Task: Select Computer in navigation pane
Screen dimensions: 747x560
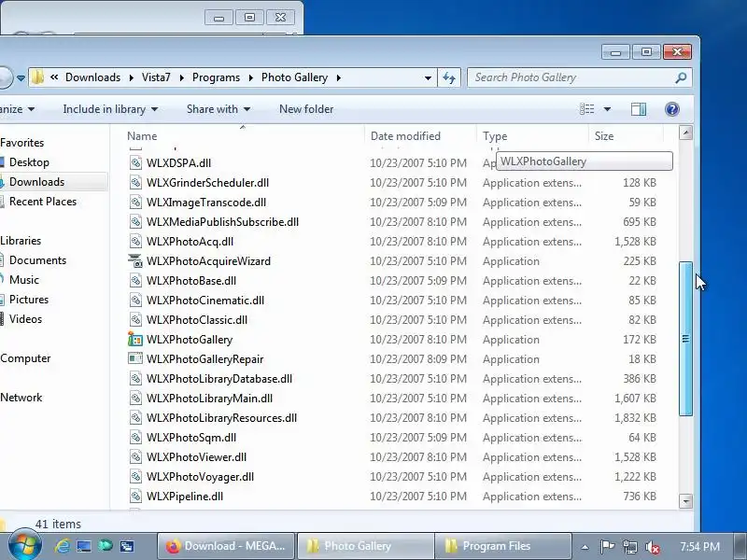Action: coord(25,358)
